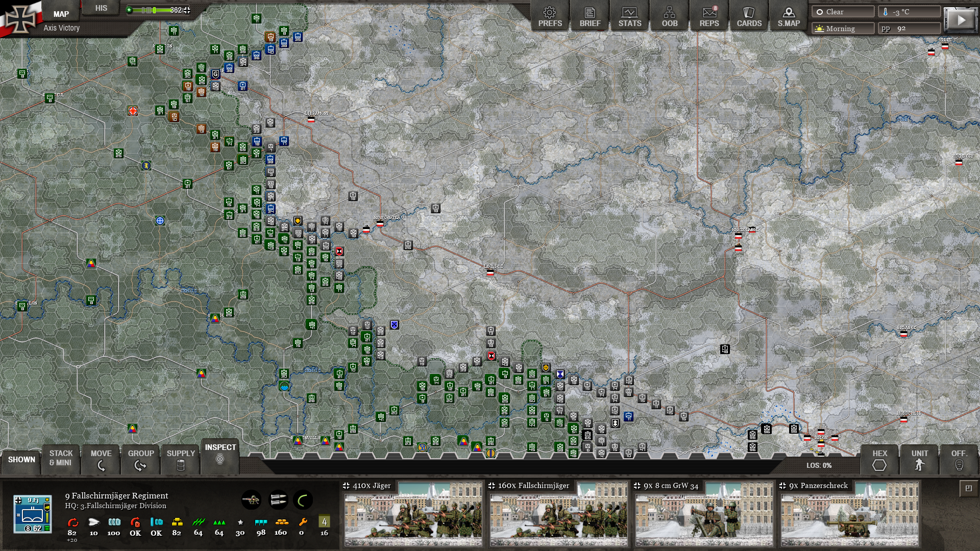Toggle the HEX overlay display

(879, 459)
